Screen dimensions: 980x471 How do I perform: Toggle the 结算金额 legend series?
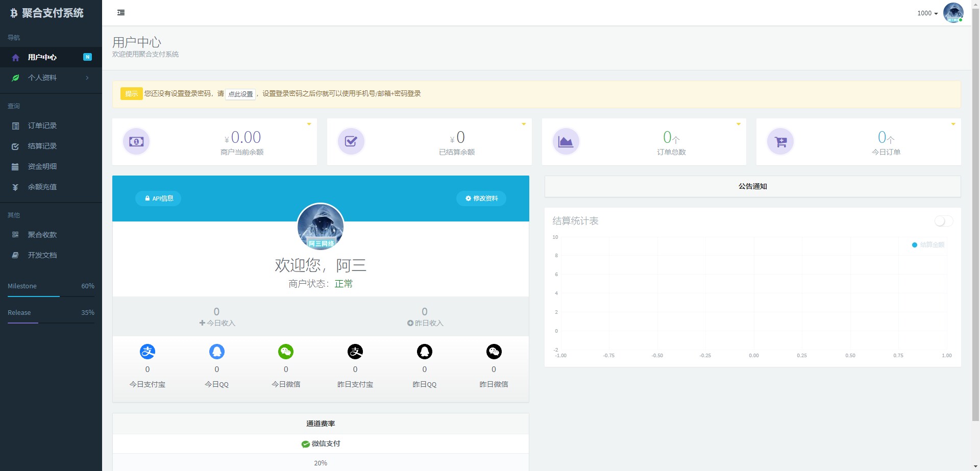point(928,245)
